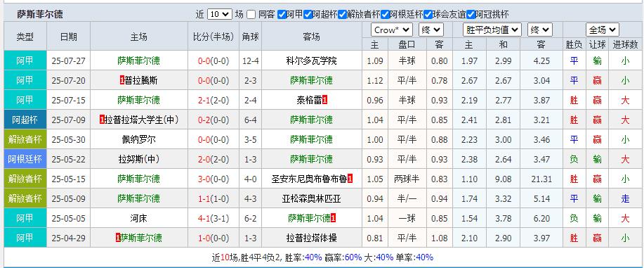Viewport: 644px width, 268px height.
Task: Click the 2-0(2-0) score against 拉努斯
Action: click(x=213, y=159)
